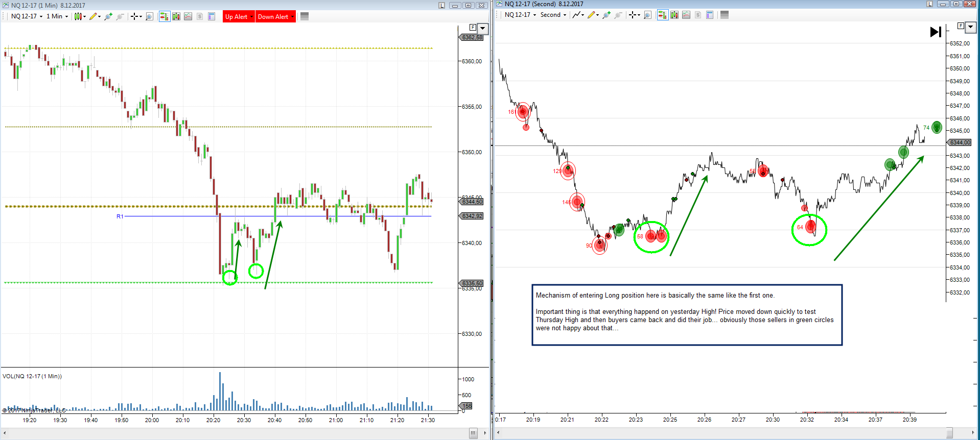Maximize the left 1 Min chart window
The height and width of the screenshot is (440, 980).
[468, 5]
